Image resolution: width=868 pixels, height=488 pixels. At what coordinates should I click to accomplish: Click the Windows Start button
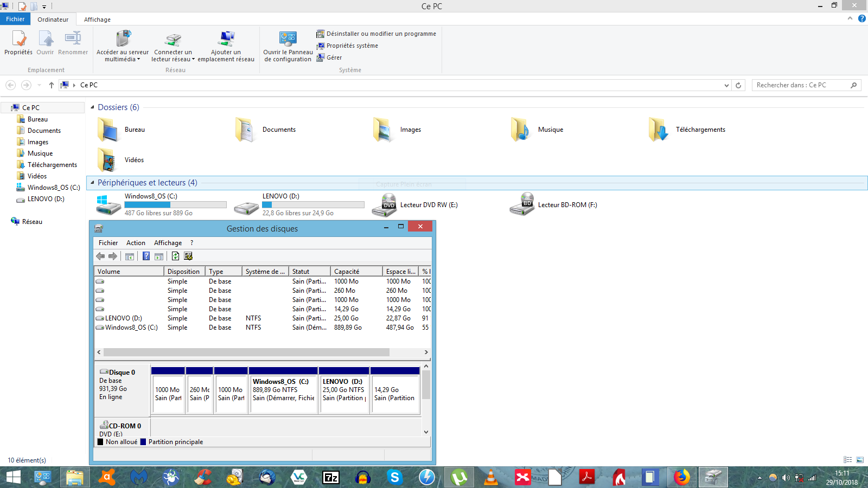[x=13, y=477]
